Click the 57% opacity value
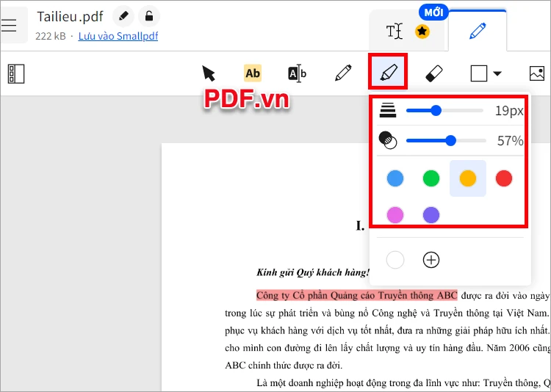551x392 pixels. (511, 141)
